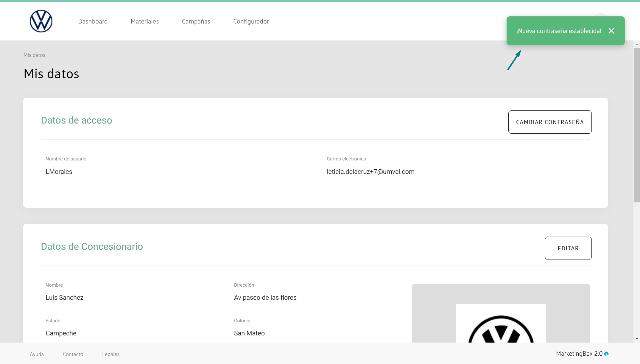Click the scrollbar up arrow
This screenshot has width=640, height=364.
pyautogui.click(x=637, y=44)
